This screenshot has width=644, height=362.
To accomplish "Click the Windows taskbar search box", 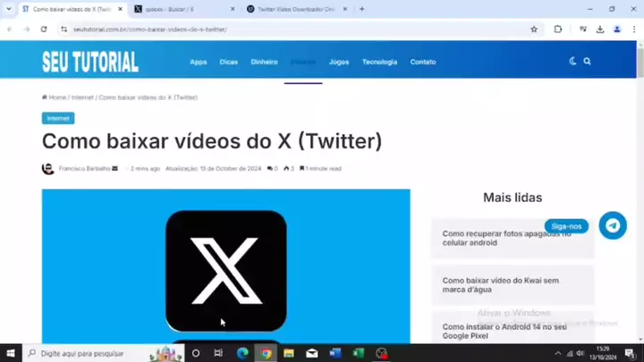I will 104,353.
